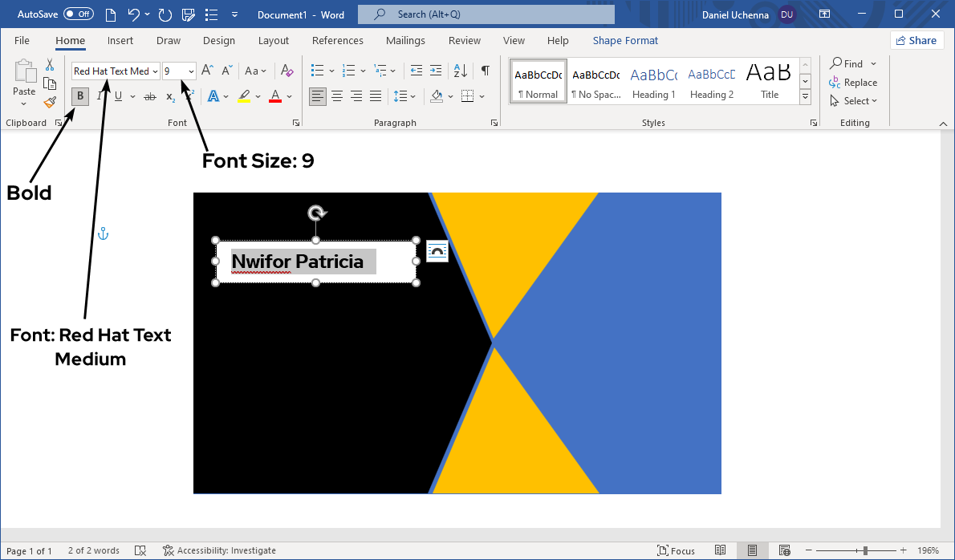Open the Shape Format tab
Screen dimensions: 955x560
tap(625, 40)
